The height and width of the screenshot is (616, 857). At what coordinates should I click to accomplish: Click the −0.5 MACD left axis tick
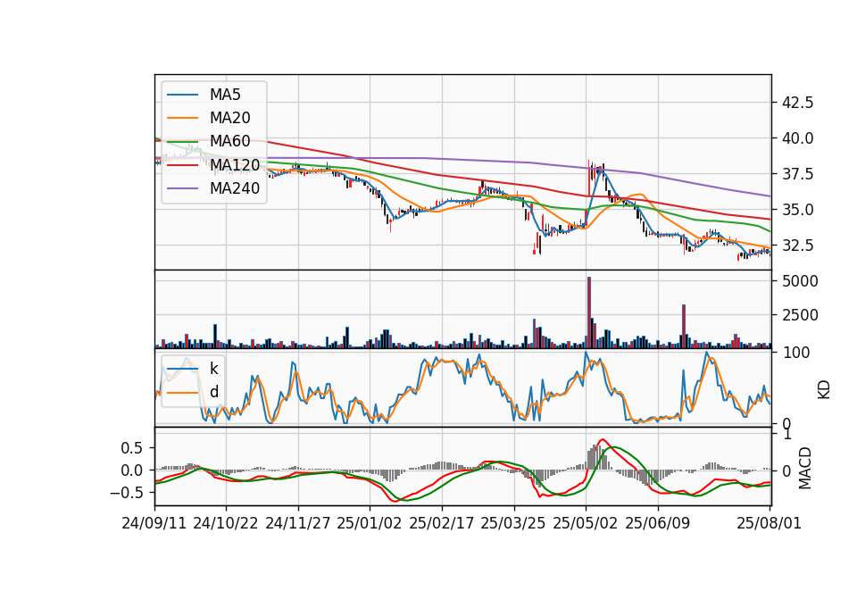point(126,493)
